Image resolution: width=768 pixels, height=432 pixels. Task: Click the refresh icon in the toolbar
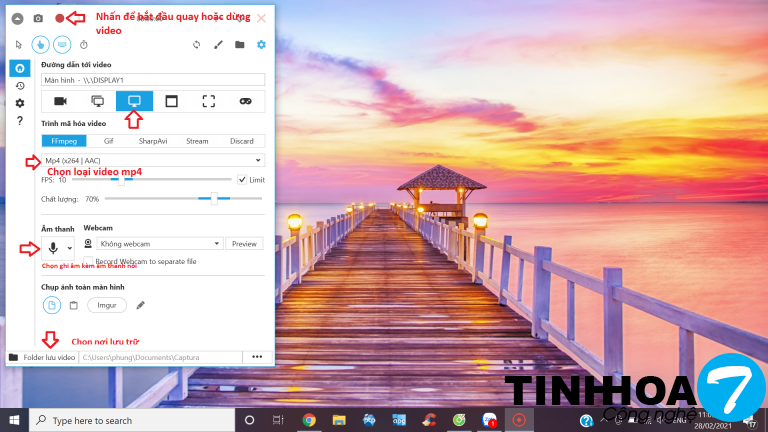pyautogui.click(x=196, y=44)
